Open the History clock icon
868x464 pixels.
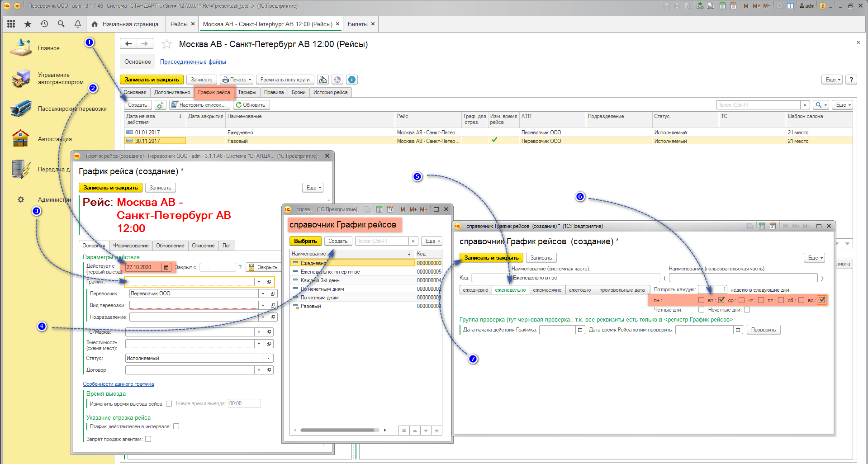tap(44, 24)
